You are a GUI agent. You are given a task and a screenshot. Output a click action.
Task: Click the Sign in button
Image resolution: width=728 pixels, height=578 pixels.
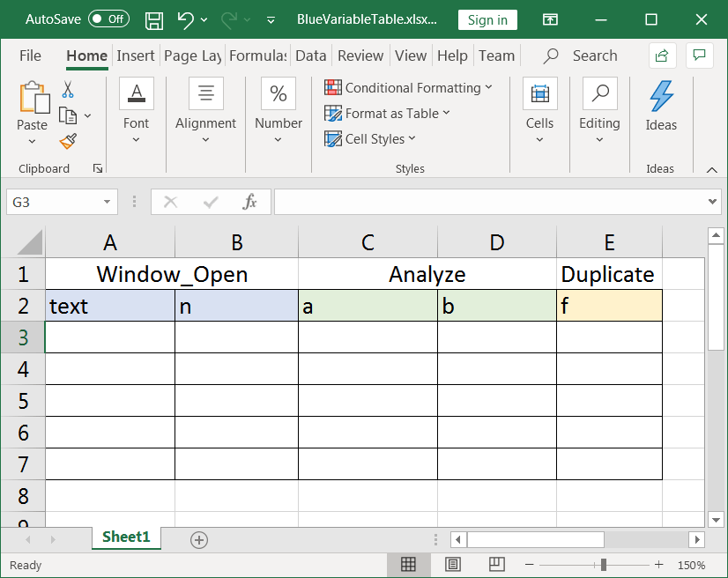point(487,20)
